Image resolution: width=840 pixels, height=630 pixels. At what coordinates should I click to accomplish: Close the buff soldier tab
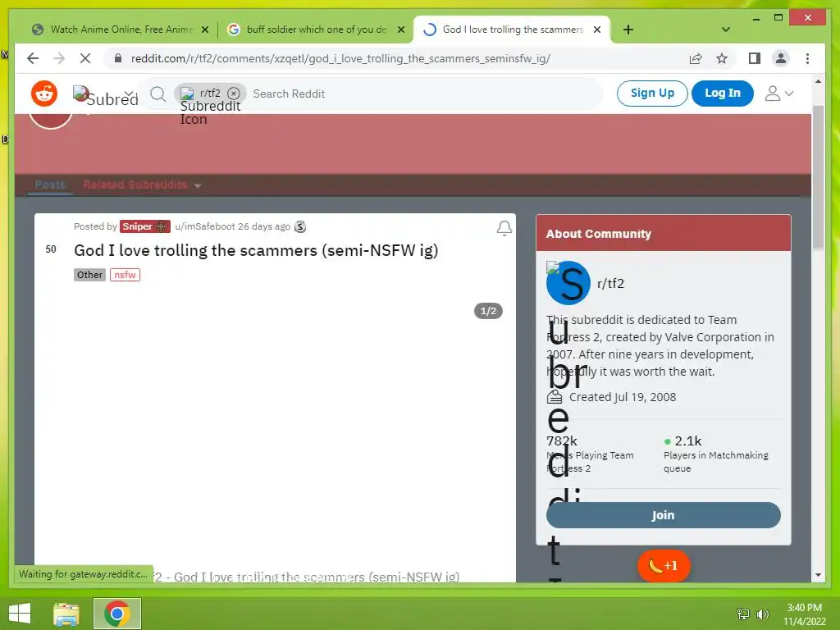pyautogui.click(x=400, y=30)
